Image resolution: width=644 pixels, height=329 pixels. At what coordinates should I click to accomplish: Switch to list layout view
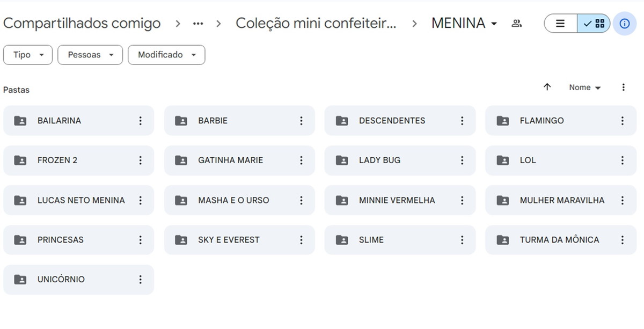click(561, 24)
